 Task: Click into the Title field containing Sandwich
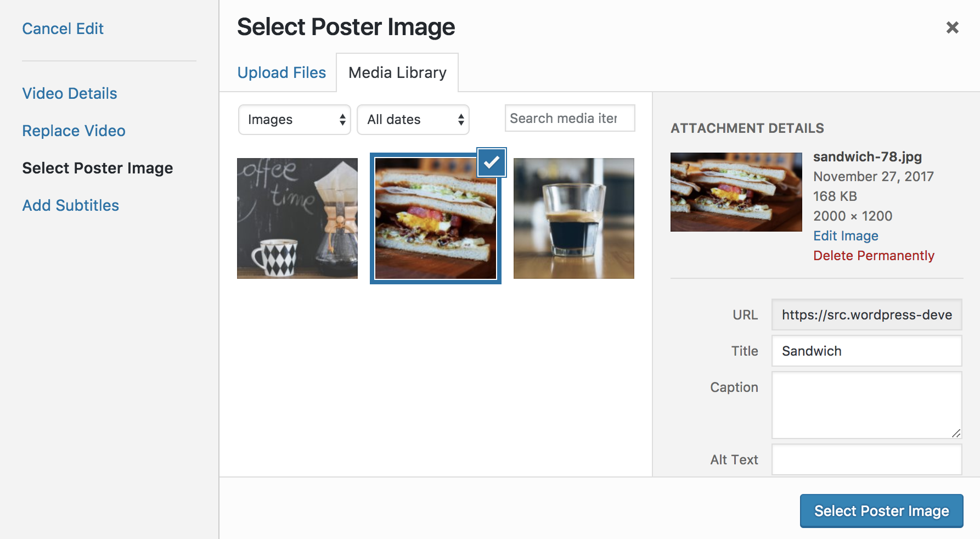coord(866,351)
